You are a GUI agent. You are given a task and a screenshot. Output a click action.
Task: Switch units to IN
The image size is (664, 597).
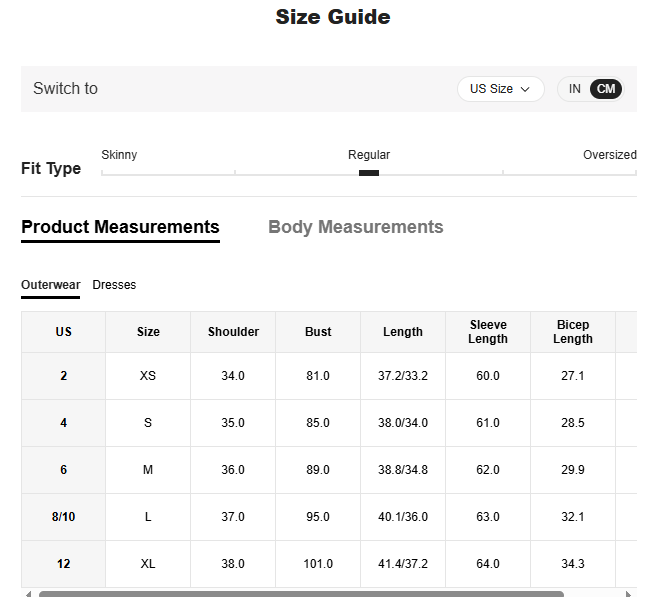[575, 89]
